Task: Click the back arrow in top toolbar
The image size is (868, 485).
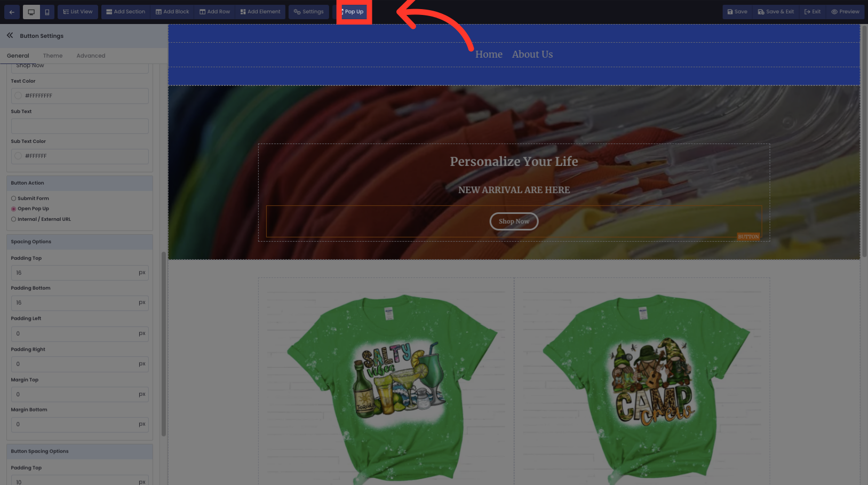Action: 12,12
